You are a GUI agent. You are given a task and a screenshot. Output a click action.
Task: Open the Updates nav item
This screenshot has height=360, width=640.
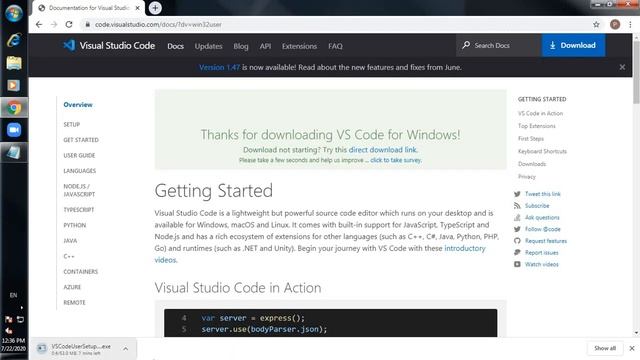[208, 46]
